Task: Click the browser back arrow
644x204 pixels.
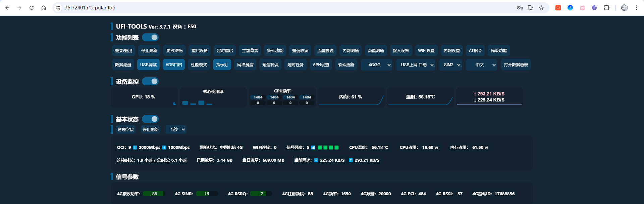Action: (7, 8)
